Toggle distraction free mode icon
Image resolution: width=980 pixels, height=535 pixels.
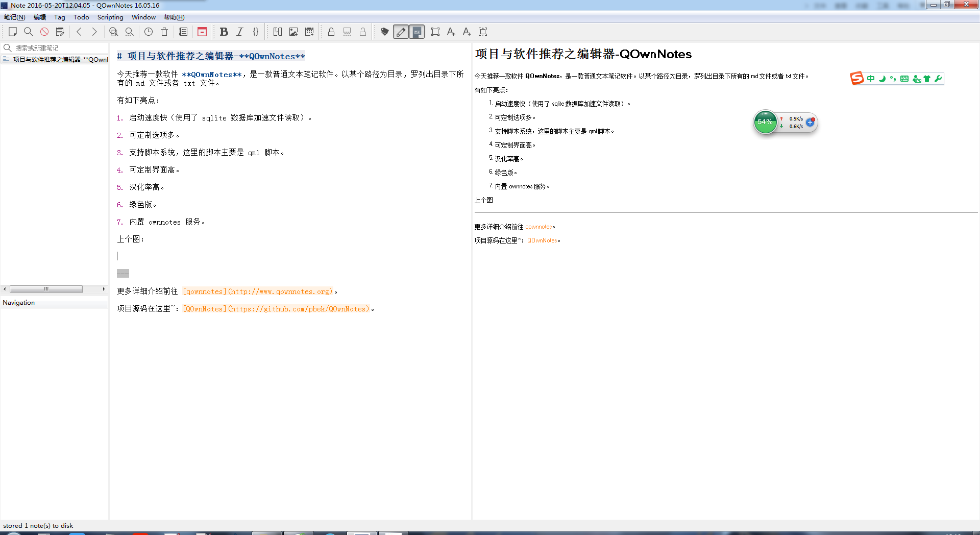click(x=435, y=32)
